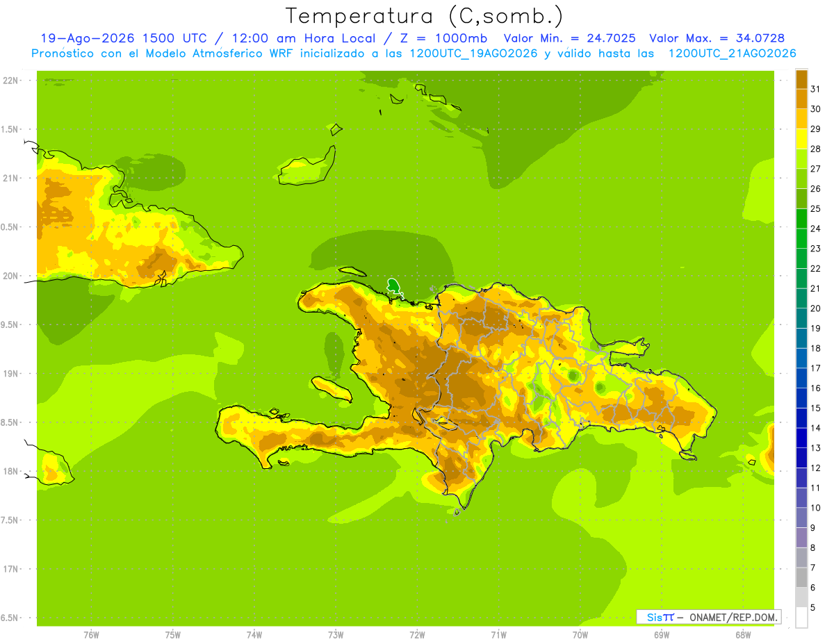Click the 71W longitude axis label
Image resolution: width=834 pixels, height=644 pixels.
498,636
